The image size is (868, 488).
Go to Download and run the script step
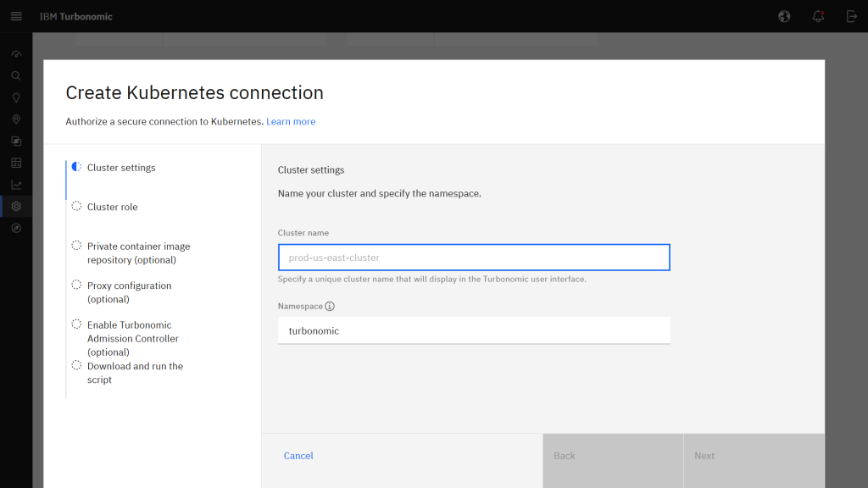tap(135, 373)
